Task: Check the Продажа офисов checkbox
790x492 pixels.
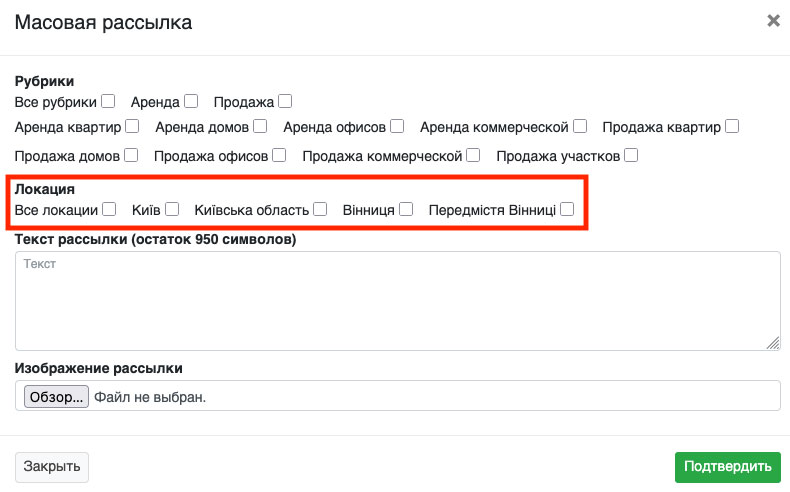Action: click(279, 155)
